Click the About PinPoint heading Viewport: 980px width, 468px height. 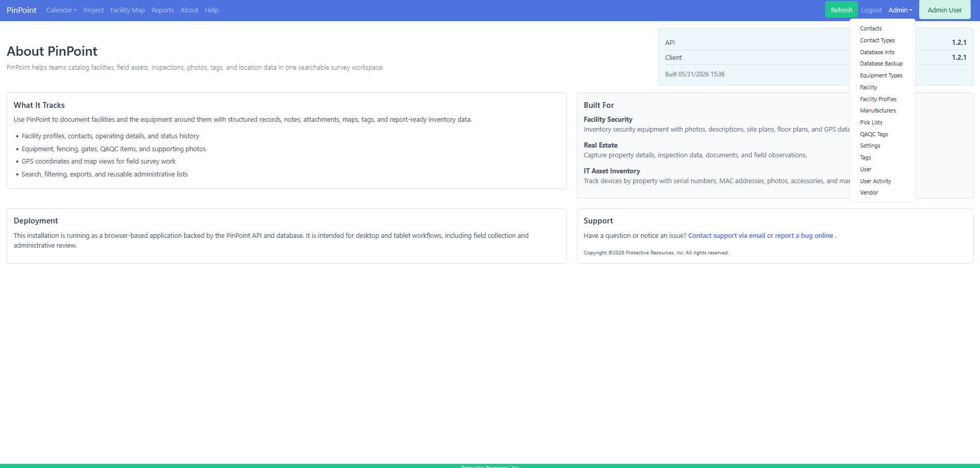pos(52,51)
